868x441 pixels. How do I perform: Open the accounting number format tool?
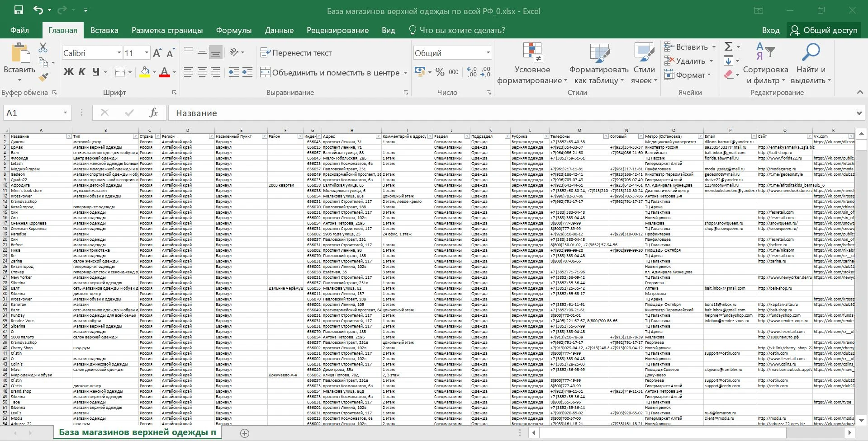coord(419,72)
